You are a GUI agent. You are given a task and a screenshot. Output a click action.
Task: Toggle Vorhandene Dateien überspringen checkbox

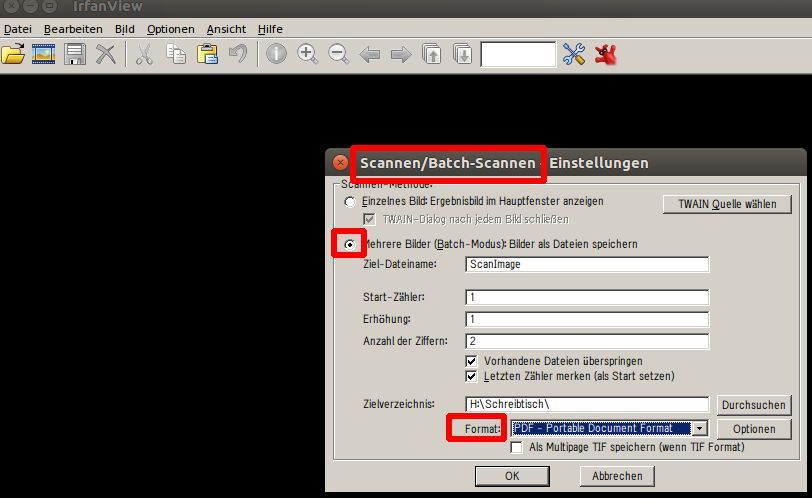pos(471,361)
